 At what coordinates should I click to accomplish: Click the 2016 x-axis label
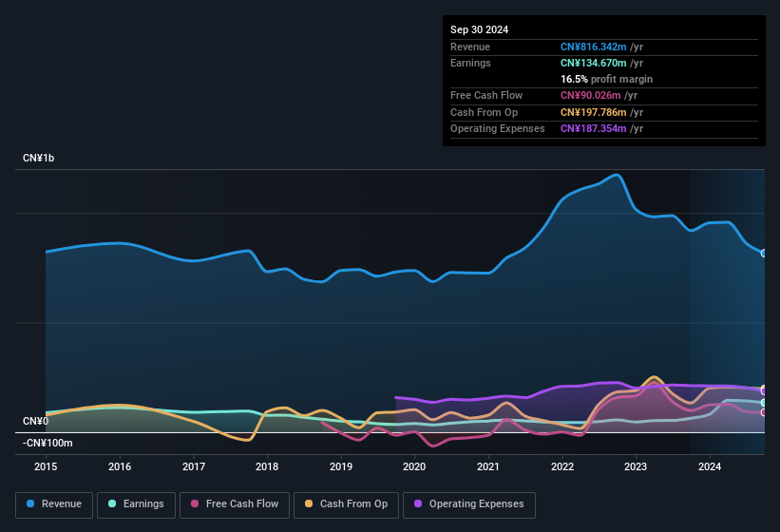[120, 466]
